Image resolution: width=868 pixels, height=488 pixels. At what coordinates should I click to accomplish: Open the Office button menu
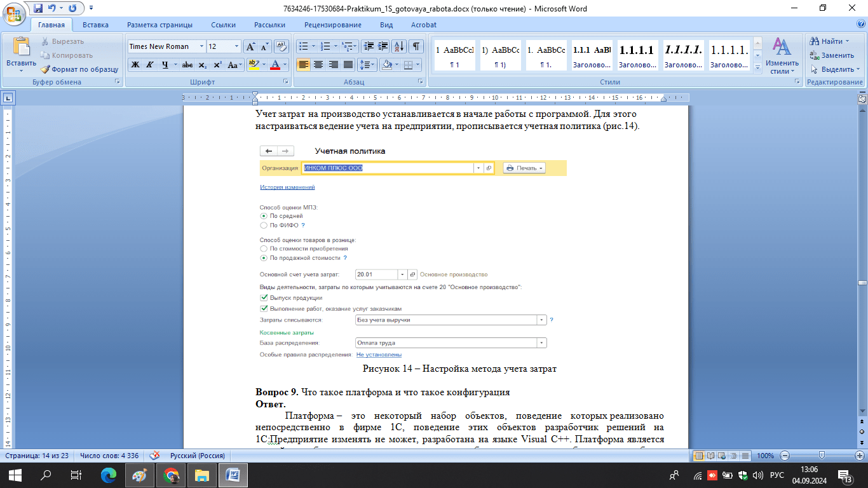coord(14,13)
